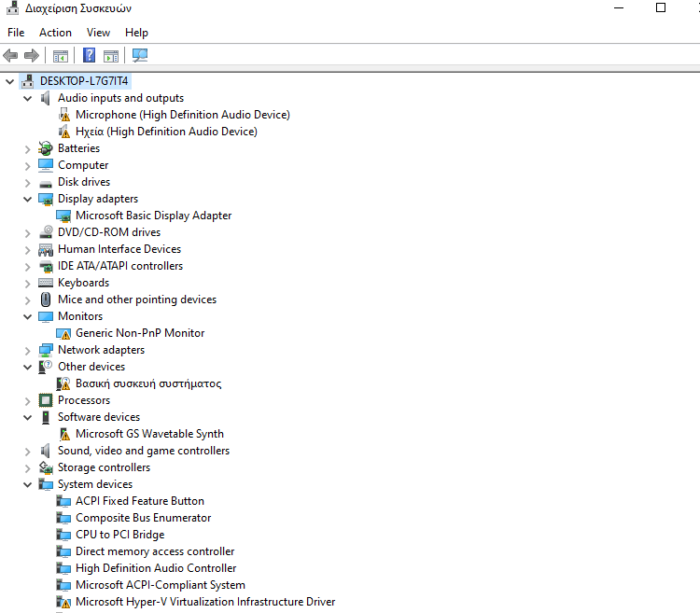
Task: Click the Processors chip icon
Action: point(46,400)
